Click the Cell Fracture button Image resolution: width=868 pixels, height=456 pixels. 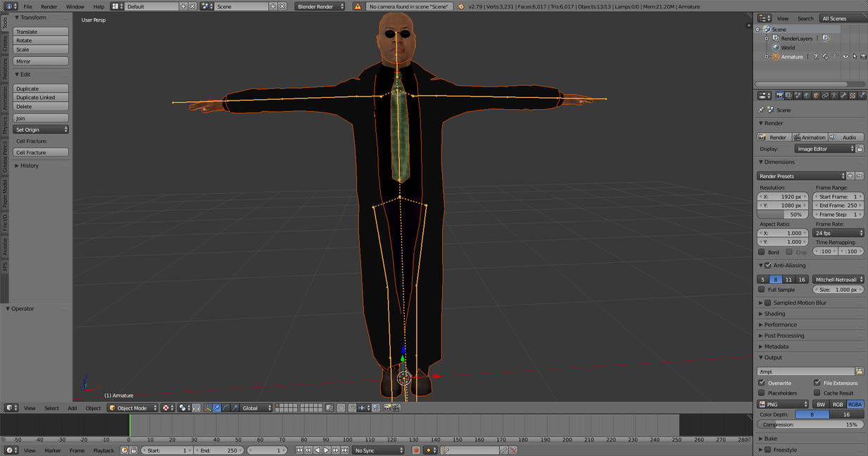[41, 153]
